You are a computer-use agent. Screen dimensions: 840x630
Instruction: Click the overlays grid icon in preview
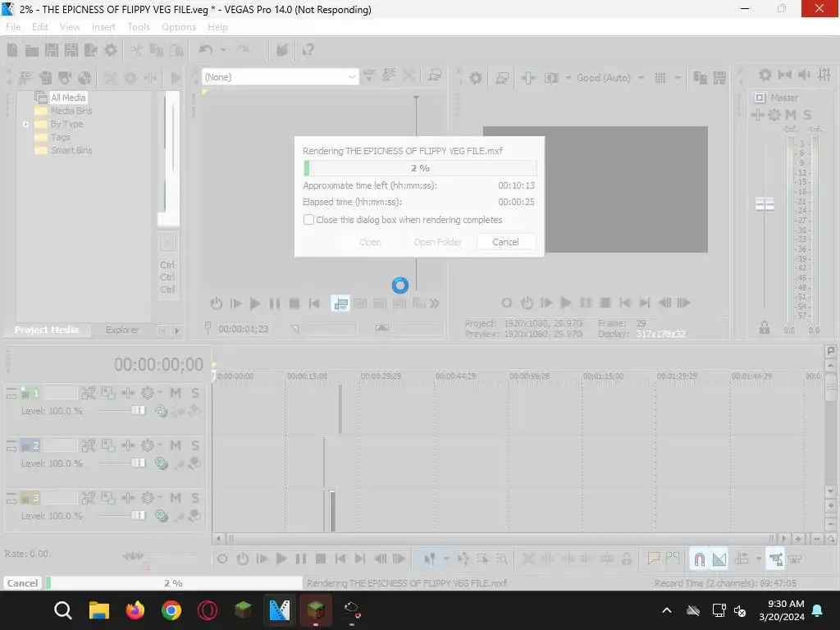coord(660,78)
